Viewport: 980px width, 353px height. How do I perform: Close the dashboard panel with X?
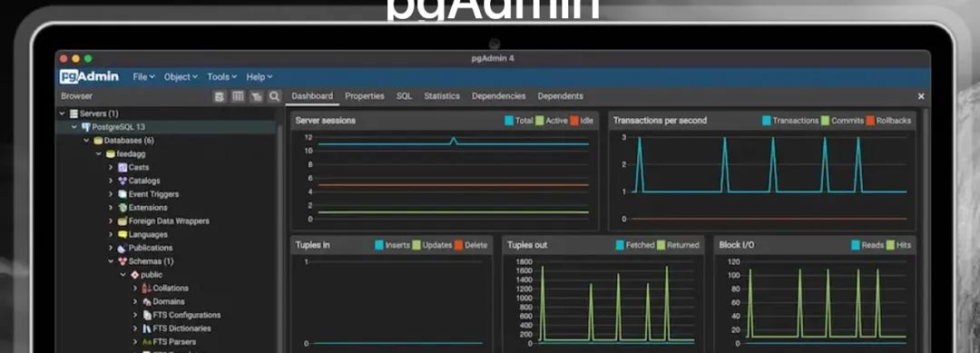point(921,96)
